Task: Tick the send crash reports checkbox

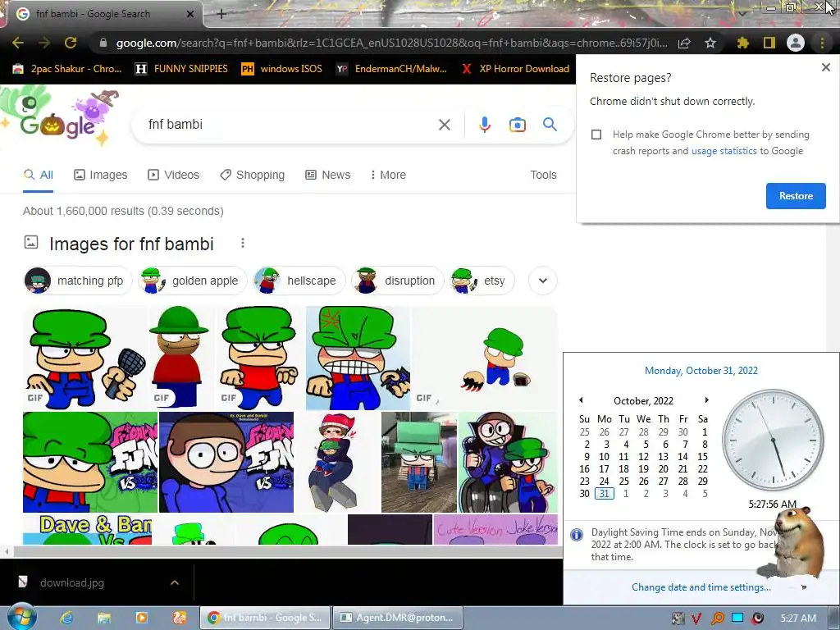Action: pos(596,135)
